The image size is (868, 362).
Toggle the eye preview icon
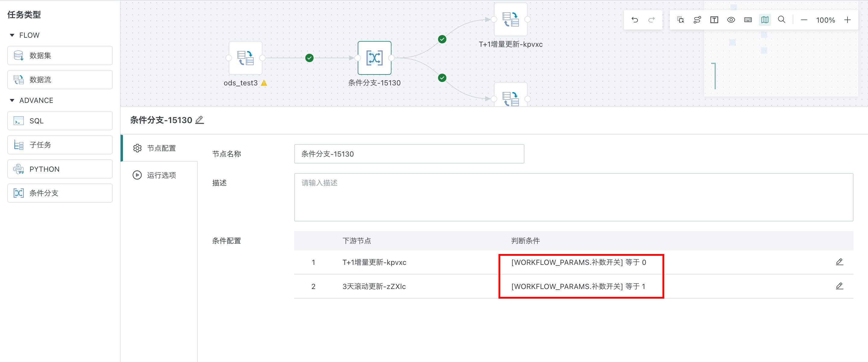(x=731, y=20)
